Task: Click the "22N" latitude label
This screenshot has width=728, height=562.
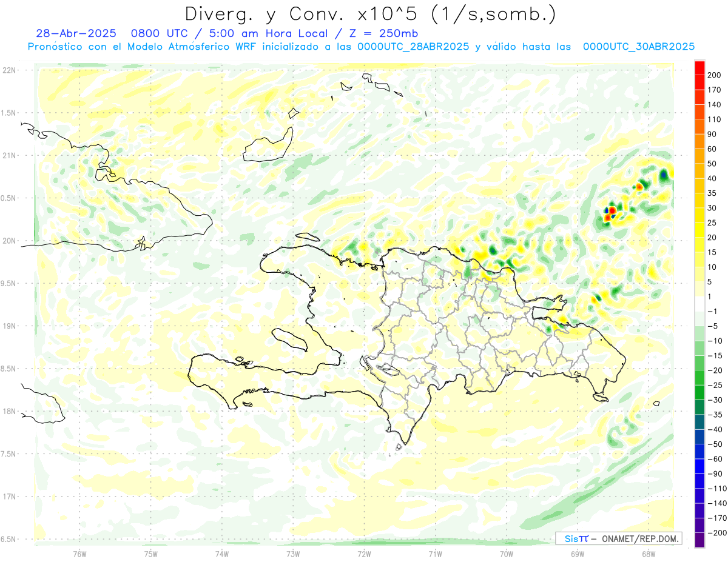Action: 9,70
